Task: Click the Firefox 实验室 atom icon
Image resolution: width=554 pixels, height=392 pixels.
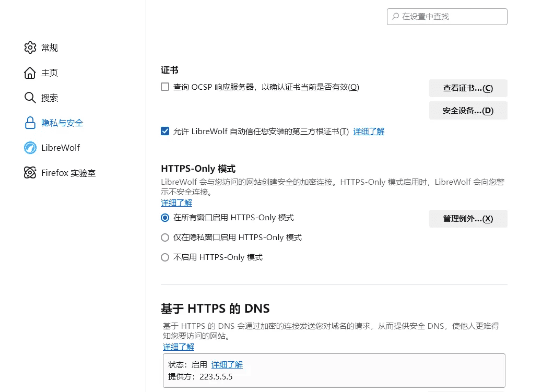Action: 30,173
